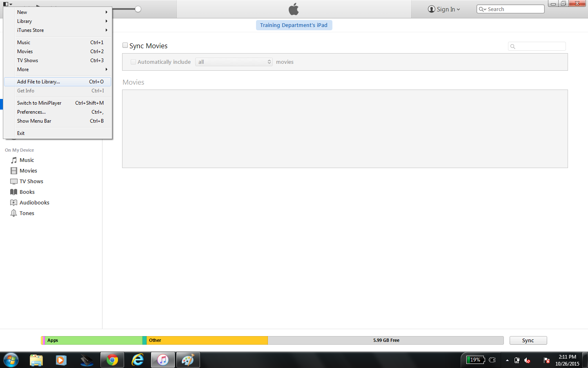Select Switch to MiniPlayer
Image resolution: width=588 pixels, height=368 pixels.
(x=58, y=103)
